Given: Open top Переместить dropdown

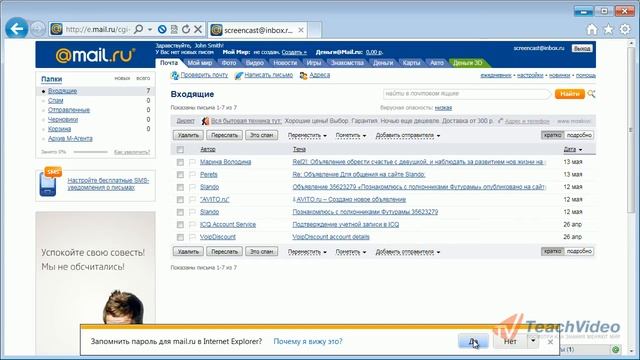Looking at the screenshot, I should tap(307, 136).
